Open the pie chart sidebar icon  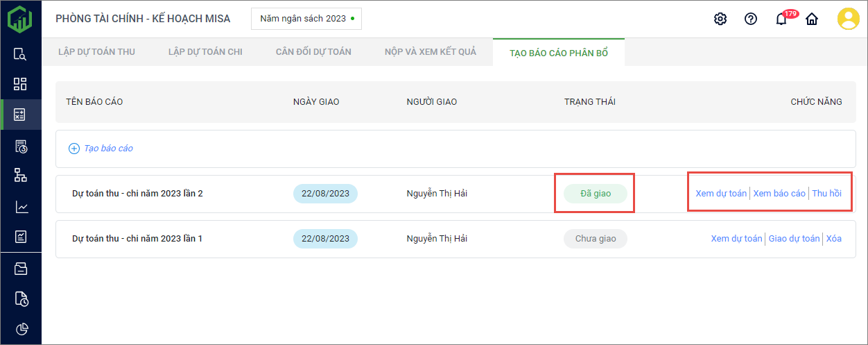pos(21,329)
